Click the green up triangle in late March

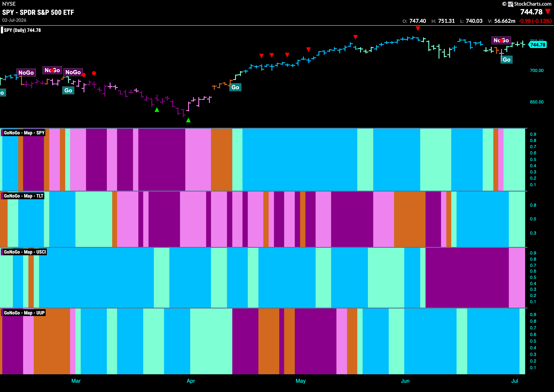pyautogui.click(x=157, y=110)
